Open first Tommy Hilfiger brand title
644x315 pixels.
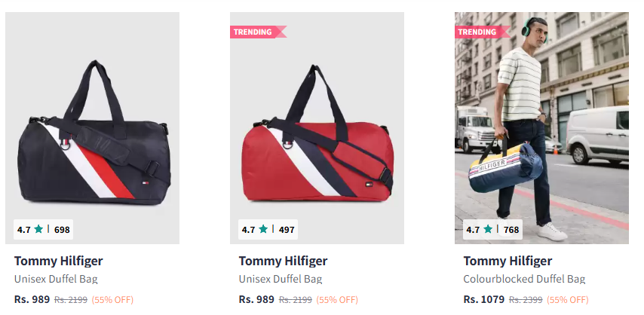coord(58,261)
